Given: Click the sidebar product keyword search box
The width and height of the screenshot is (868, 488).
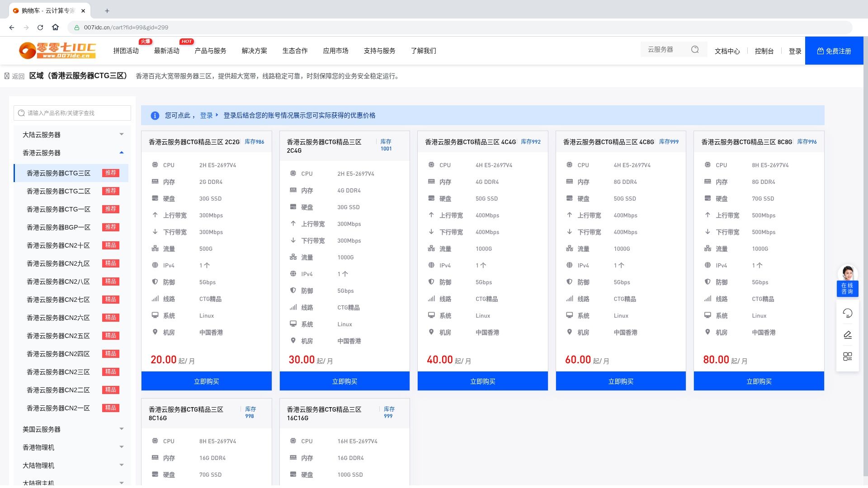Looking at the screenshot, I should [x=72, y=113].
